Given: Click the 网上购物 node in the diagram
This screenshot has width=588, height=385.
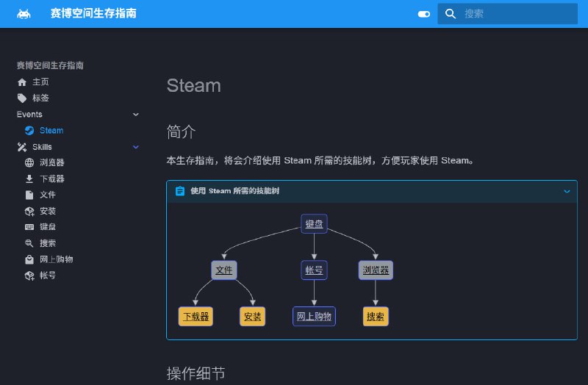Looking at the screenshot, I should (x=314, y=317).
